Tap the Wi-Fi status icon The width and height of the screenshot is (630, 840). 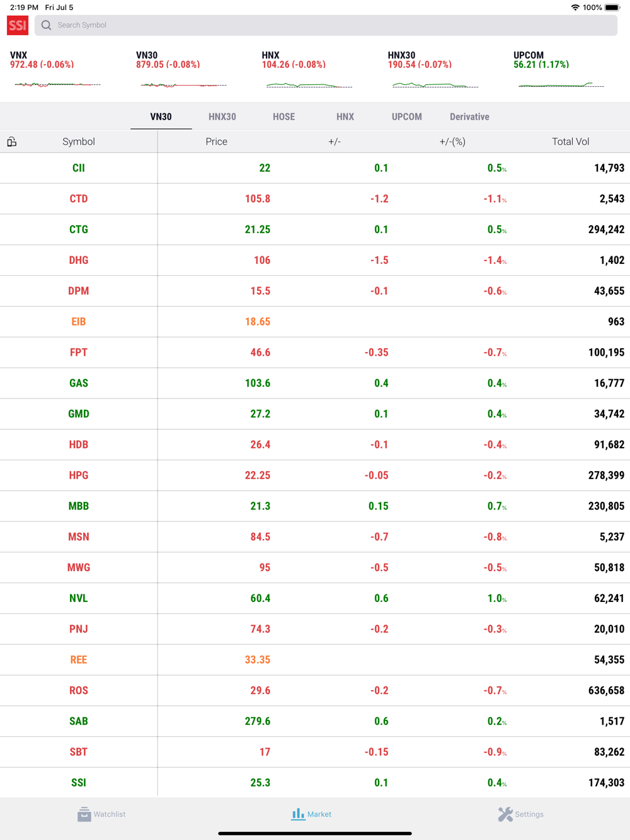click(575, 8)
